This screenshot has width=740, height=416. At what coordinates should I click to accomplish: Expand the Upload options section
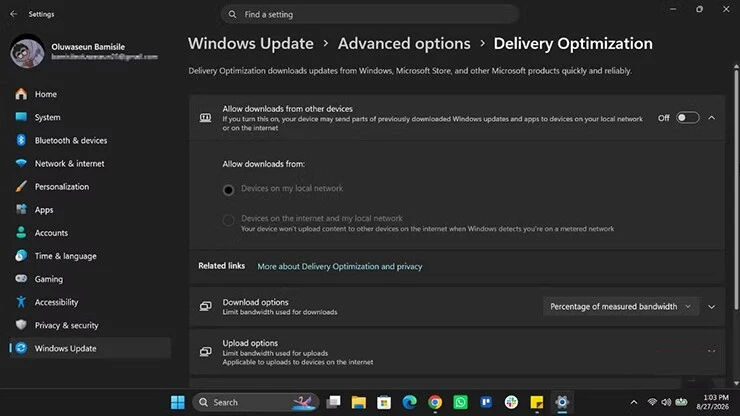712,351
